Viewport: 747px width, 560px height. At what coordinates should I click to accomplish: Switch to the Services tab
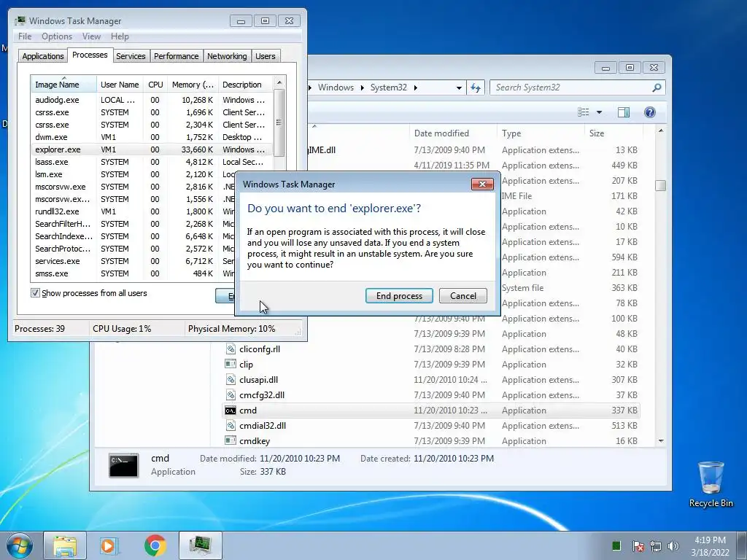131,56
